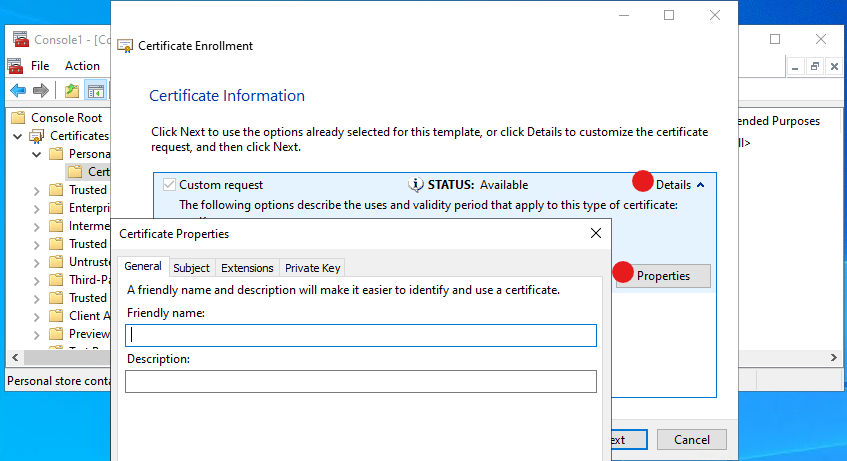Switch to the Extensions tab
Screen dimensions: 847x461
pyautogui.click(x=247, y=268)
